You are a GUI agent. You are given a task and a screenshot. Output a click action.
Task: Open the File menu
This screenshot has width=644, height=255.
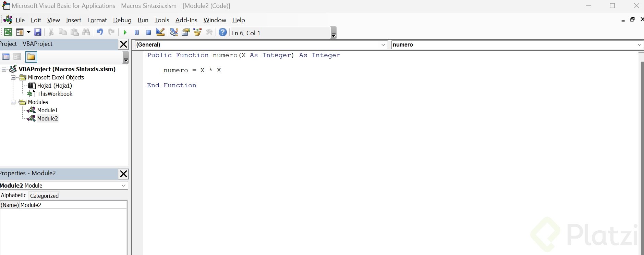click(20, 20)
